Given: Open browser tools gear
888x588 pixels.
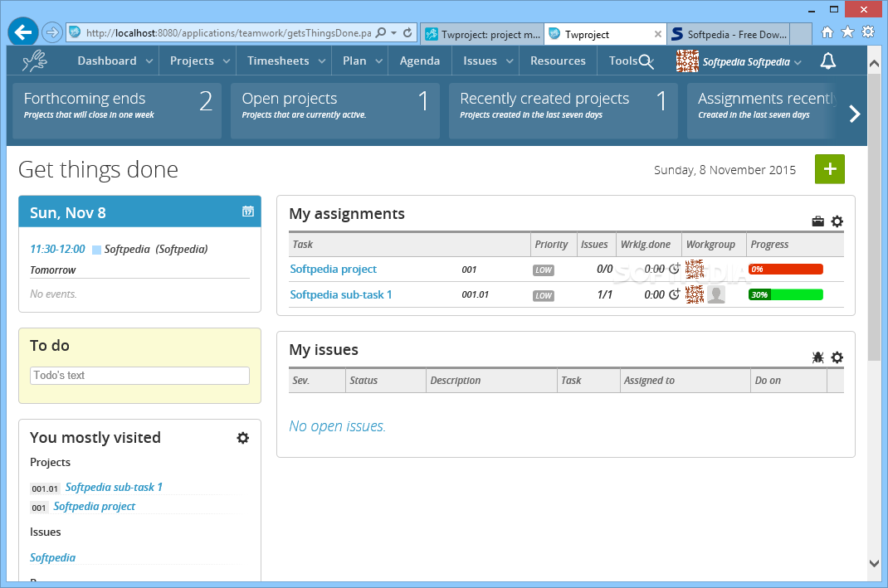Looking at the screenshot, I should [867, 32].
